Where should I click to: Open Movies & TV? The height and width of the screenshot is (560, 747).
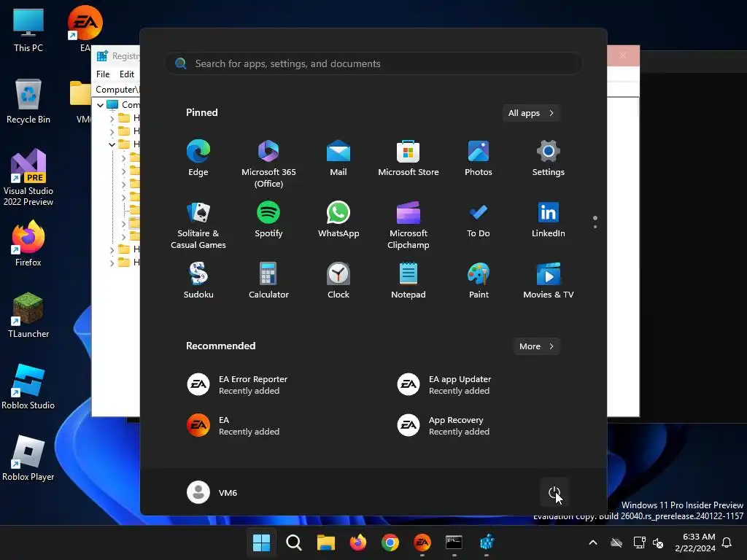(x=549, y=281)
